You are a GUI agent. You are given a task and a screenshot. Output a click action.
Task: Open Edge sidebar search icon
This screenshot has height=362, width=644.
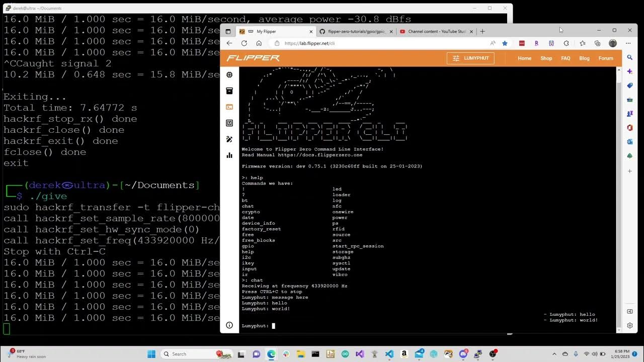pyautogui.click(x=629, y=58)
